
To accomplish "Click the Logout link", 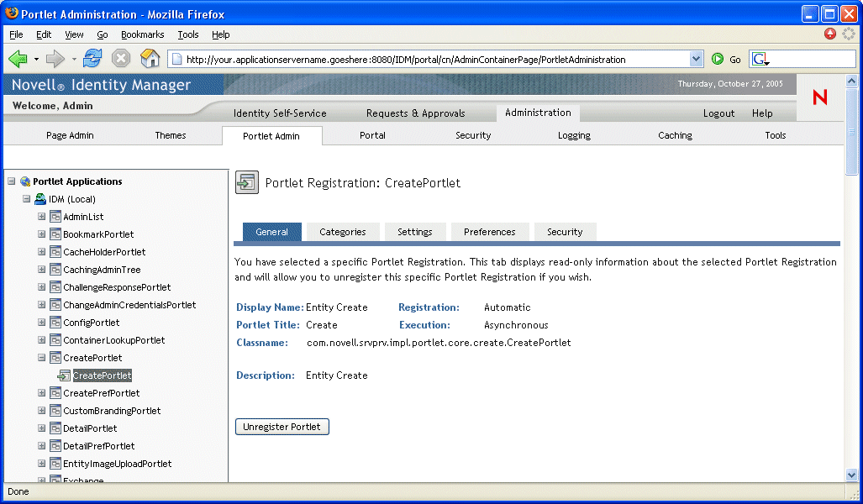I will pos(718,113).
